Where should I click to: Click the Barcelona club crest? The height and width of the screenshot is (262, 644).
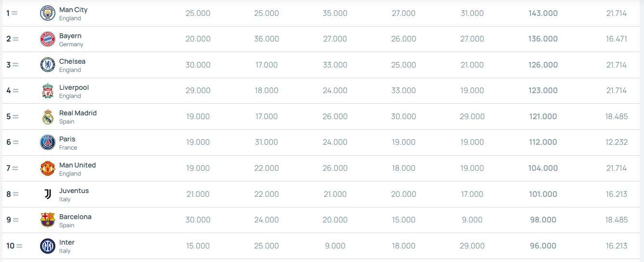(x=47, y=220)
